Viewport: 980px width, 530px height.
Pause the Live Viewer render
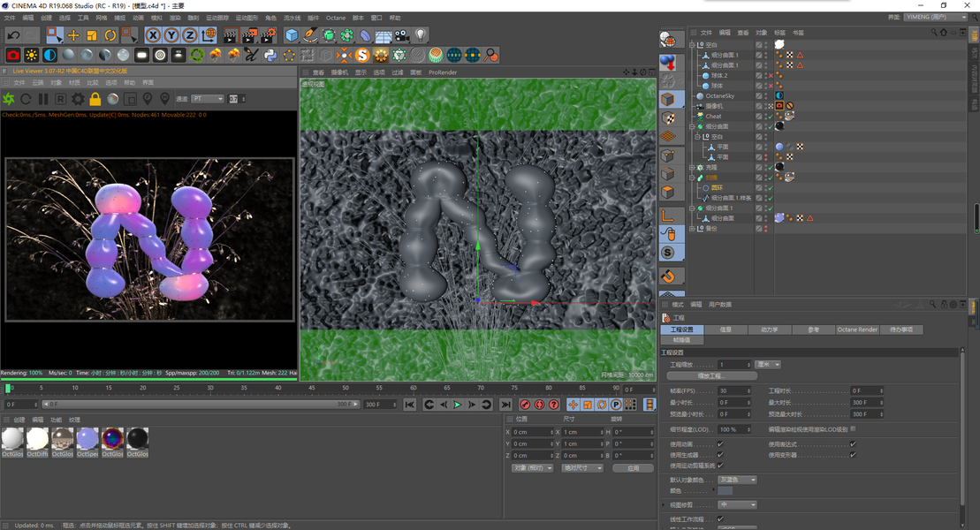pyautogui.click(x=43, y=99)
